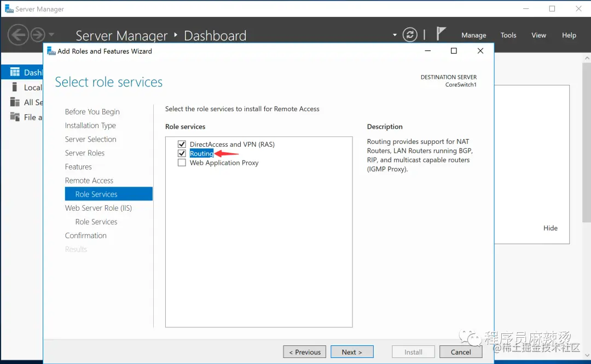This screenshot has width=591, height=364.
Task: Open the Notifications flag icon
Action: (x=441, y=34)
